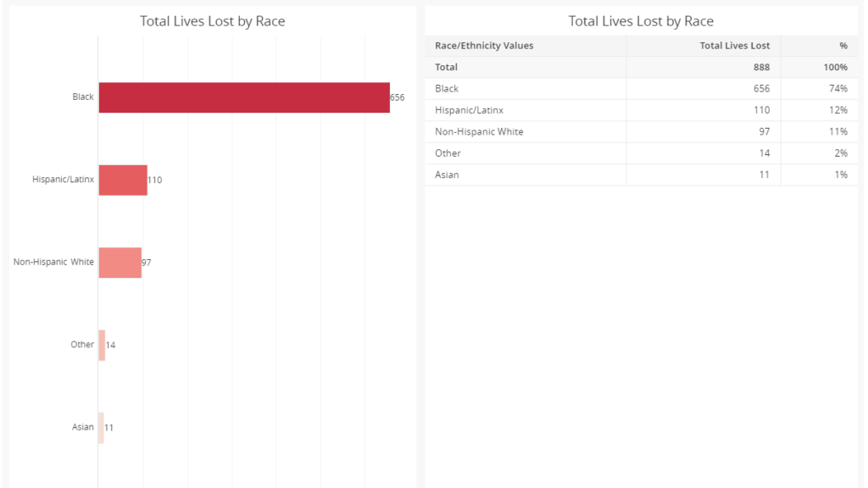Click the Asian category bar
The image size is (868, 488).
[x=102, y=428]
